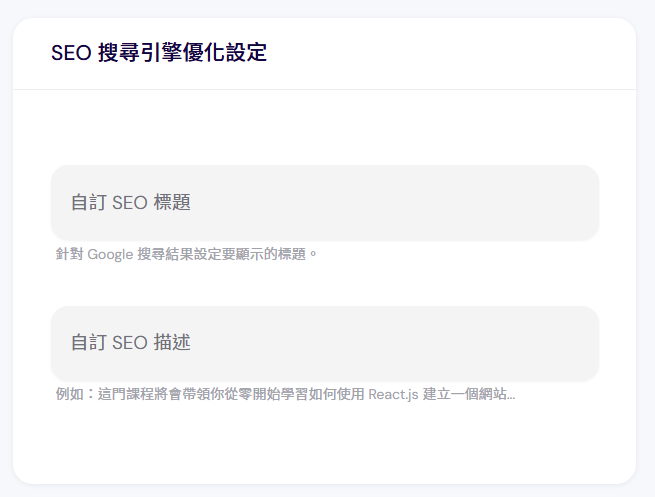This screenshot has width=655, height=497.
Task: Click the trailing ellipsis of the example text
Action: tap(511, 397)
